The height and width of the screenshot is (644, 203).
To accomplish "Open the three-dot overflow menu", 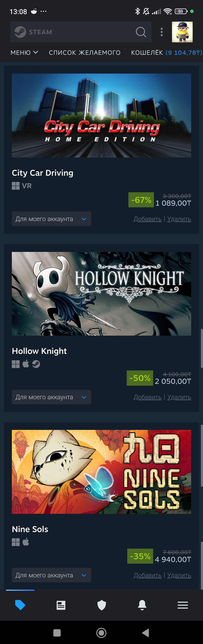I will click(161, 32).
